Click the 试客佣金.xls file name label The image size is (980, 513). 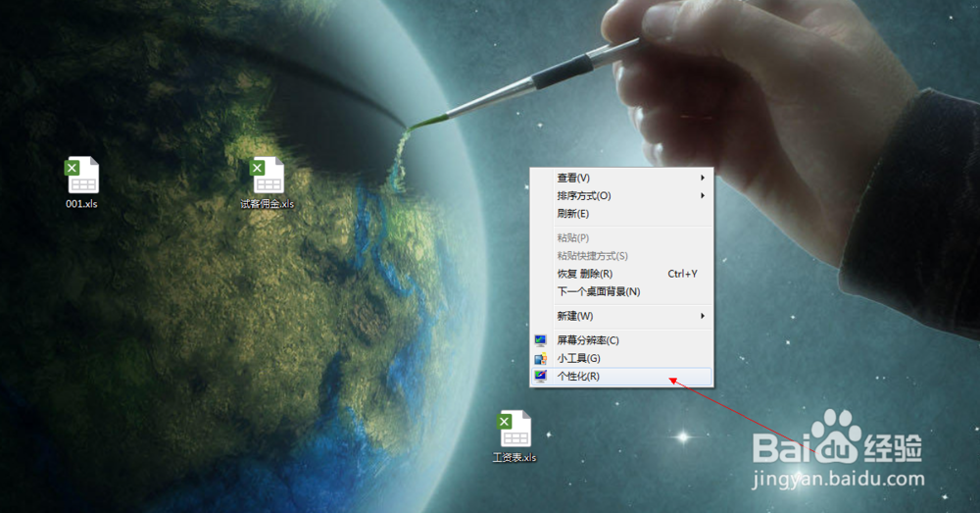point(267,204)
